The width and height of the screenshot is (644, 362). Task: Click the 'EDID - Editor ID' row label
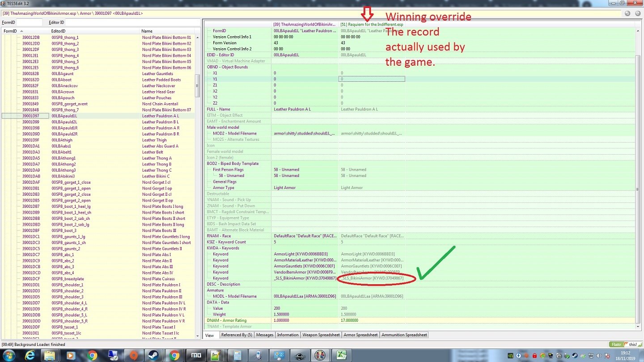[220, 55]
